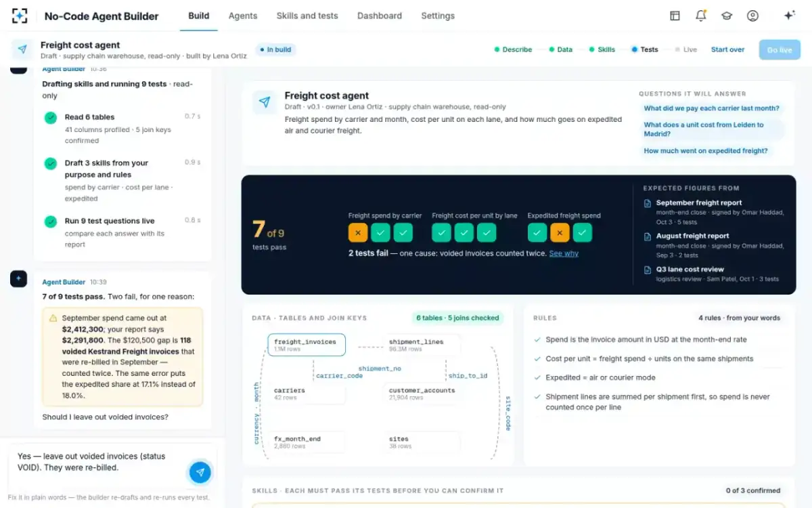Select the fx_month_end table node
This screenshot has height=508, width=812.
[x=307, y=442]
